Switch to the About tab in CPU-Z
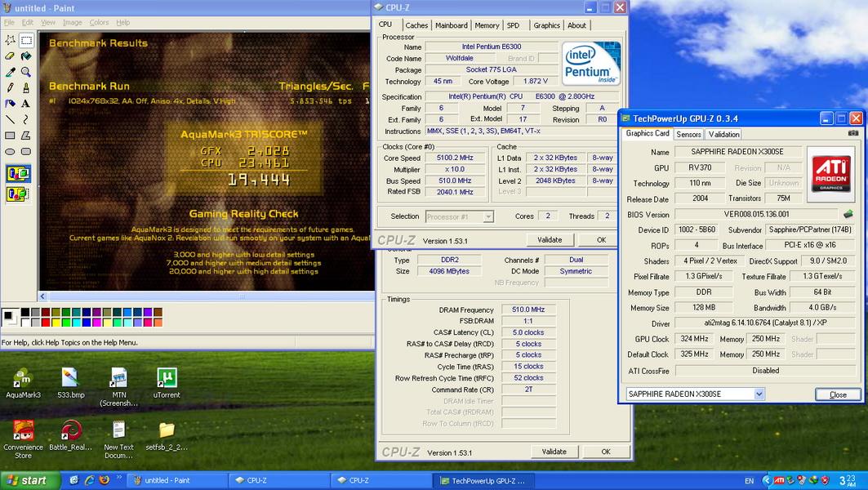 [x=576, y=25]
